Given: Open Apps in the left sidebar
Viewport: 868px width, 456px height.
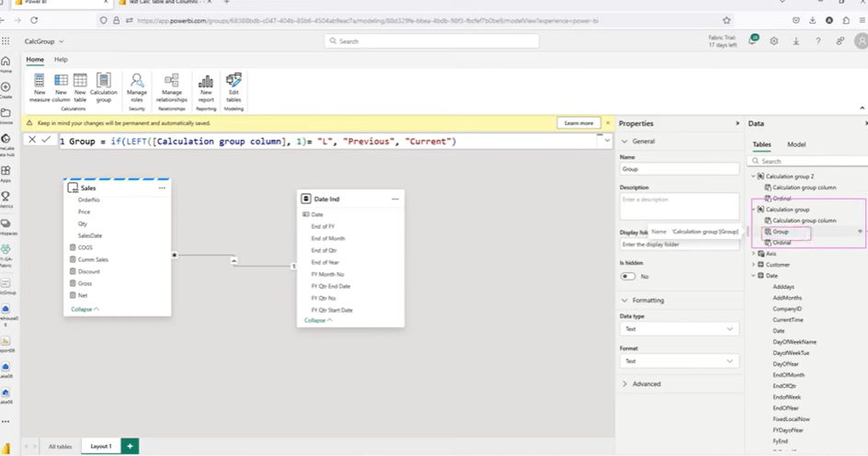Looking at the screenshot, I should point(6,174).
